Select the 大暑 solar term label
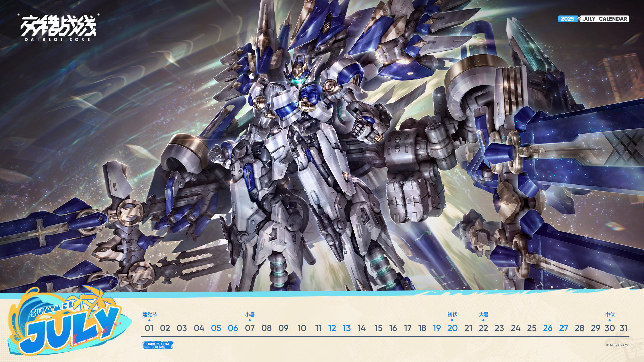The height and width of the screenshot is (362, 644). click(x=483, y=314)
